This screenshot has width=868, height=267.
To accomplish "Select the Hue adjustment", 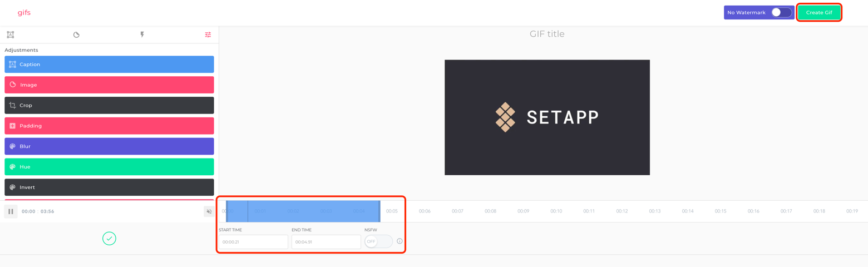I will [x=109, y=167].
